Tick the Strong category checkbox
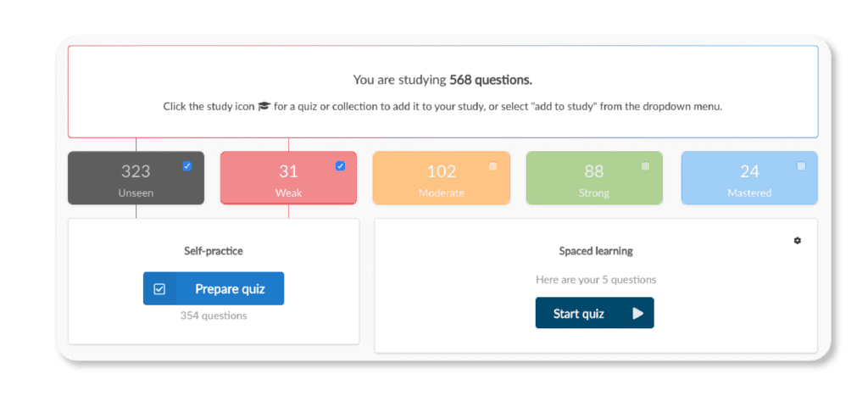Viewport: 868px width, 402px height. click(x=645, y=166)
